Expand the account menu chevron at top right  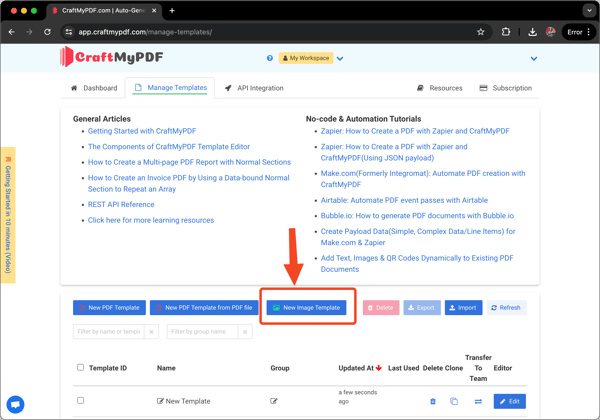[534, 59]
